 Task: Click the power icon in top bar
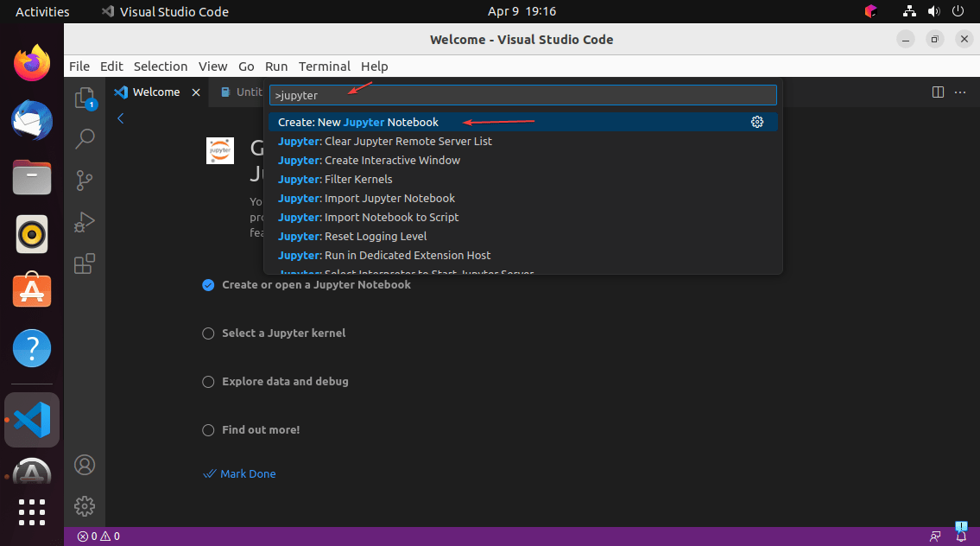pos(958,11)
